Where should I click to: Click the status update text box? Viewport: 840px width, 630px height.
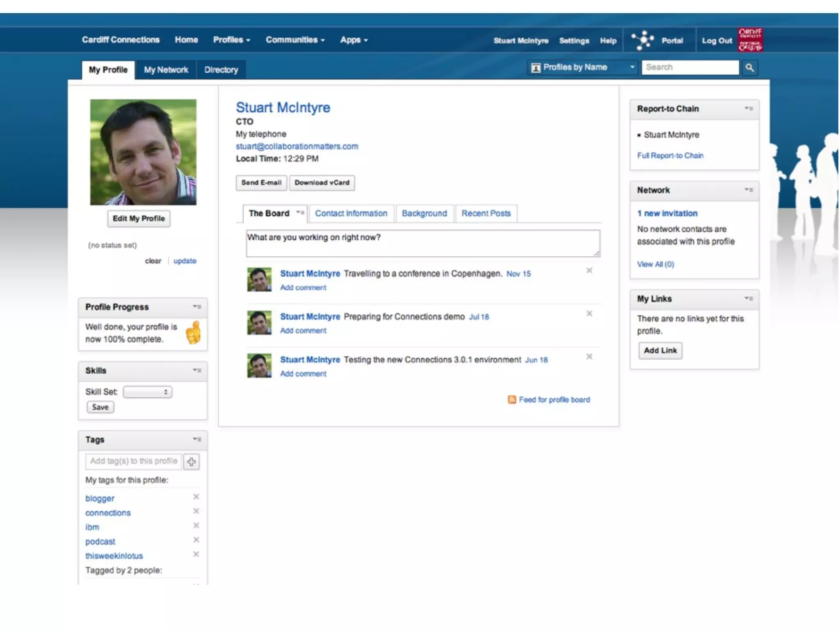tap(422, 243)
